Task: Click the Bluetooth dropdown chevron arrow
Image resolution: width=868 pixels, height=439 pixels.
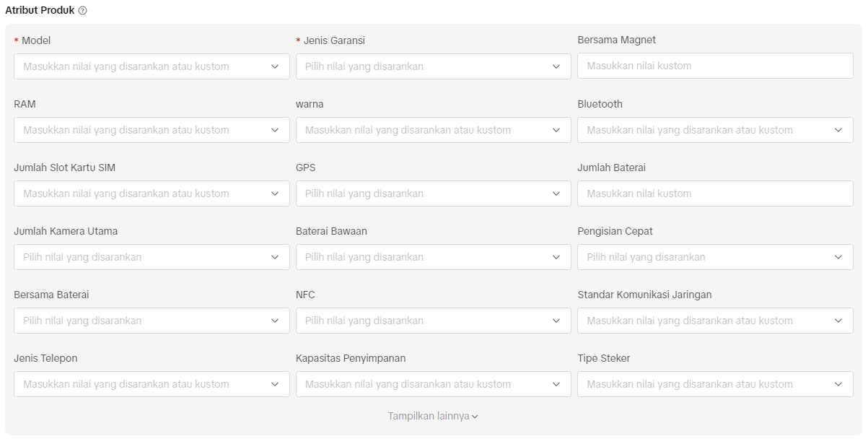Action: click(x=838, y=130)
